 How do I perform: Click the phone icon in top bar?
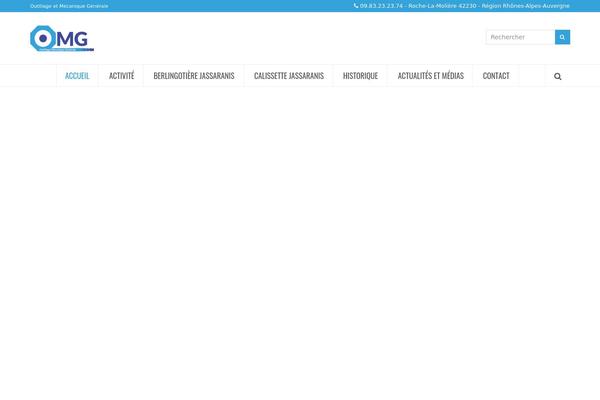tap(356, 6)
